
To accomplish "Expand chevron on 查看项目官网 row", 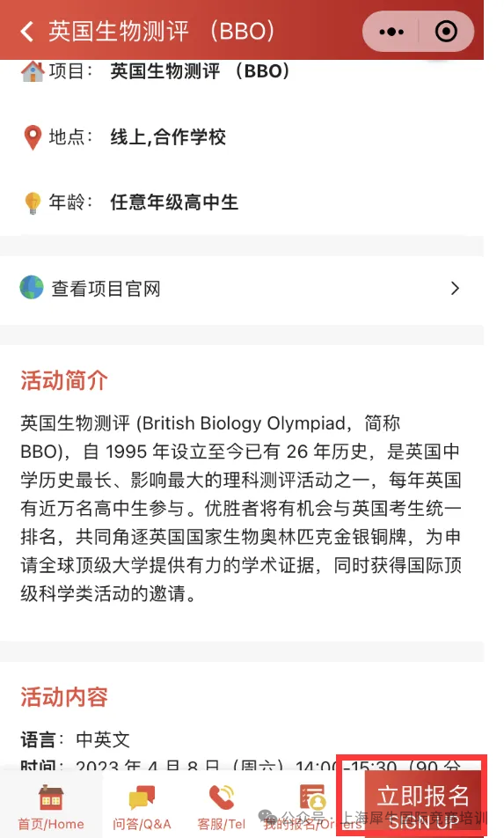I will tap(455, 289).
